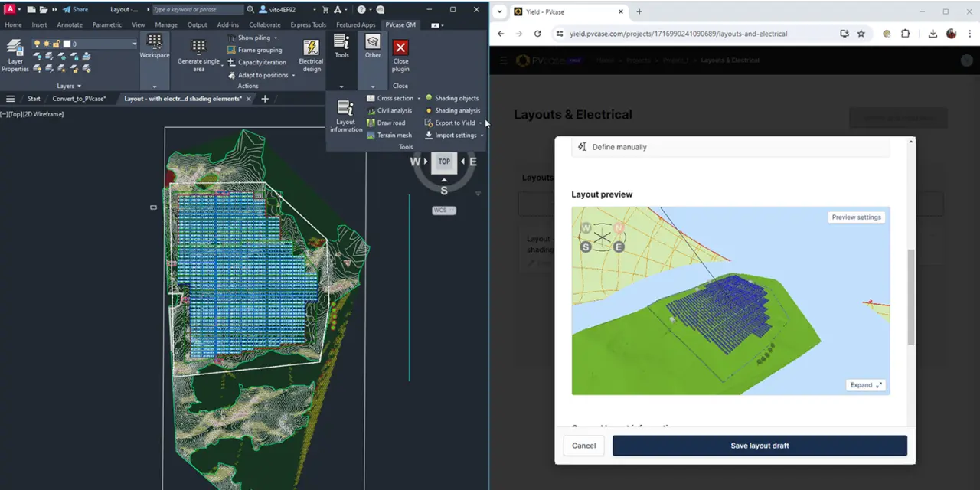980x490 pixels.
Task: Open the Chrome extensions puzzle icon
Action: point(906,34)
